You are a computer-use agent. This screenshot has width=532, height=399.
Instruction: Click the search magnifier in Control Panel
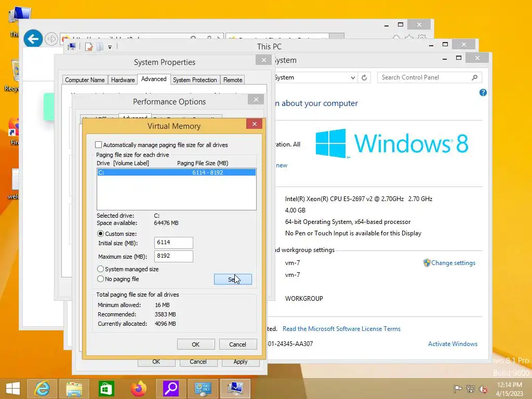click(475, 78)
